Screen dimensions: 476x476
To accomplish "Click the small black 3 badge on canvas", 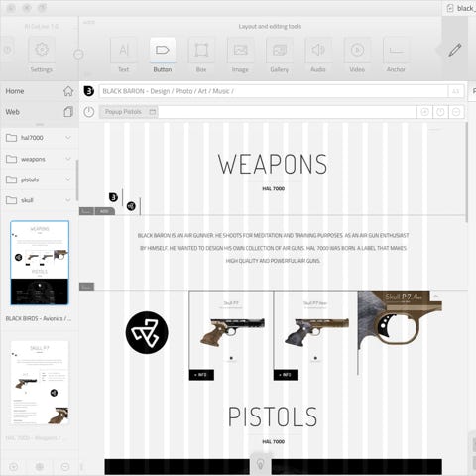I will pos(113,197).
